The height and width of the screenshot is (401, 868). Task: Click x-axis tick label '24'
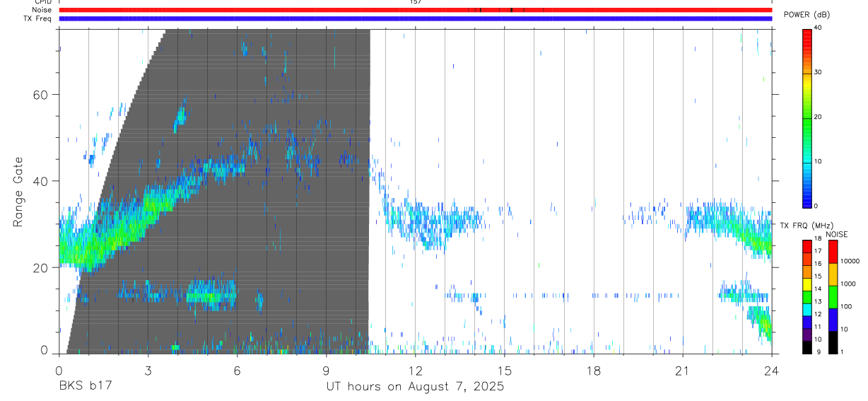tap(771, 371)
